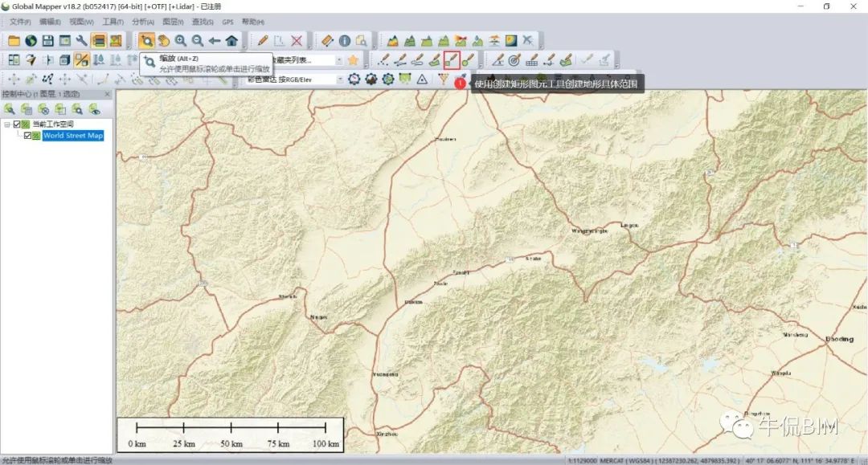Click the green Lidar point cloud icon
This screenshot has height=465, width=868.
coord(404,79)
